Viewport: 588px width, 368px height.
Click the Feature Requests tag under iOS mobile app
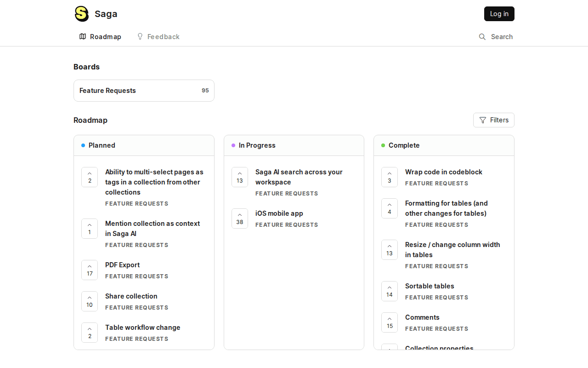pyautogui.click(x=287, y=225)
